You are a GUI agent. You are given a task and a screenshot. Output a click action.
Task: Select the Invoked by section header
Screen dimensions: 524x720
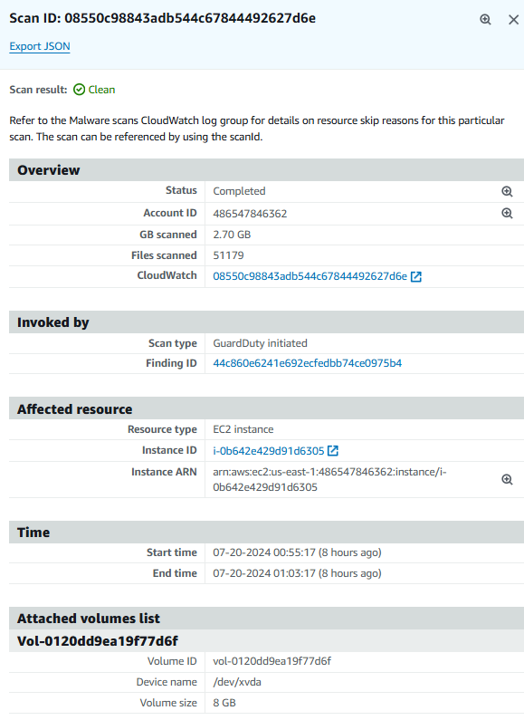tap(266, 322)
